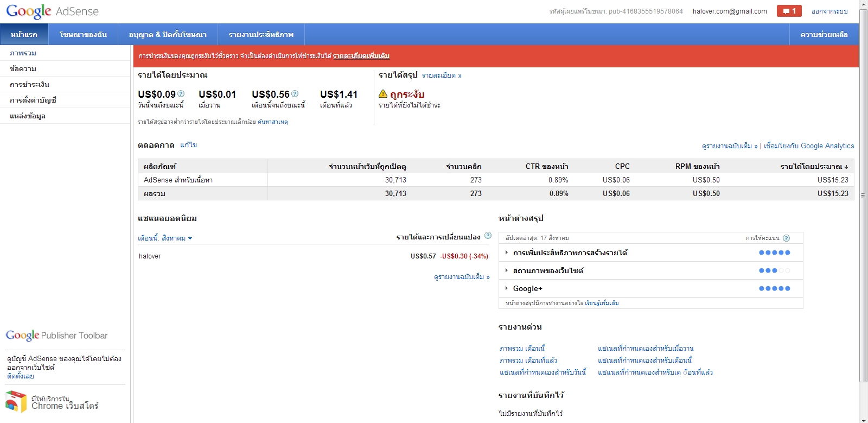Viewport: 868px width, 423px height.
Task: Click the five-dot rating for Google+ row
Action: [x=775, y=289]
